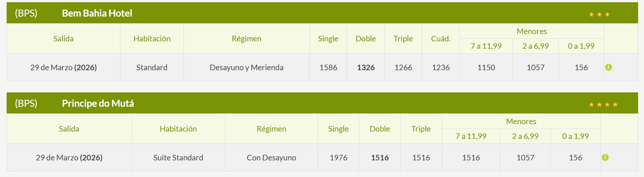Click Principe do Mutá four-star rating
Viewport: 644px width, 177px height.
point(603,105)
